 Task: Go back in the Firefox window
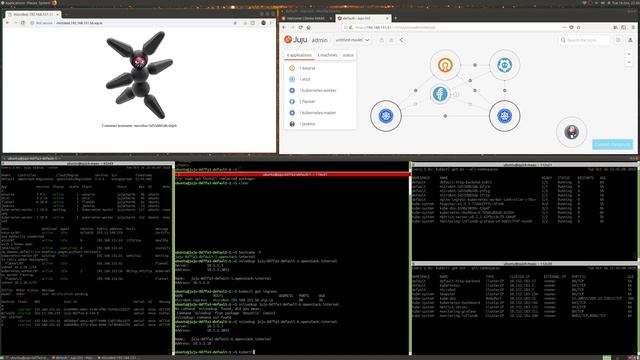(284, 27)
